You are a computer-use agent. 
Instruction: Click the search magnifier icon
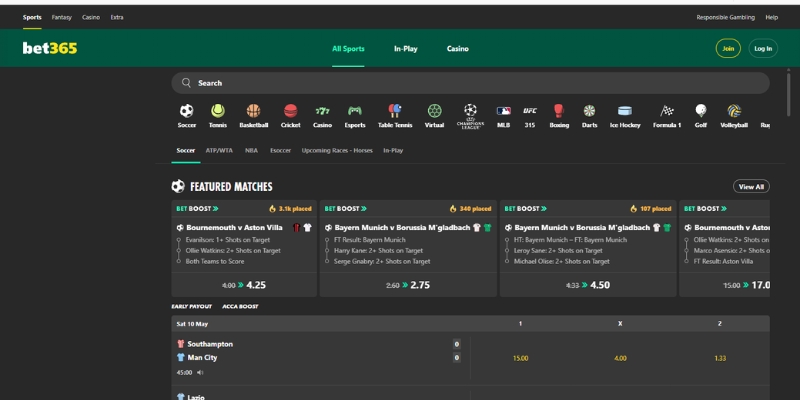click(186, 83)
